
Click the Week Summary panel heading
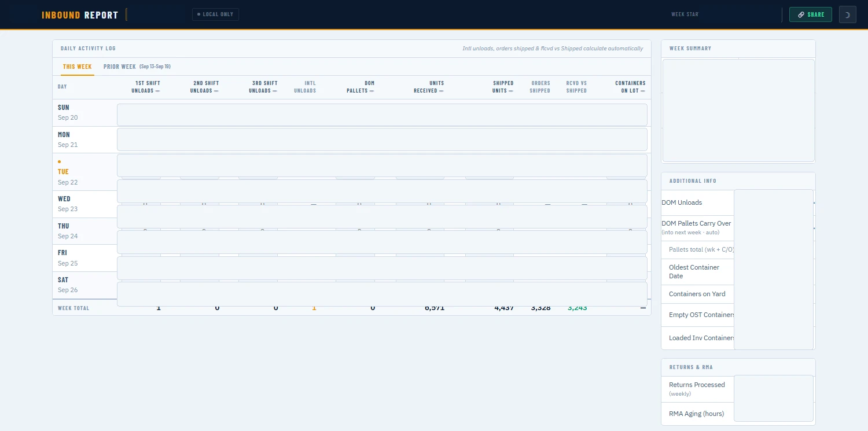coord(690,49)
